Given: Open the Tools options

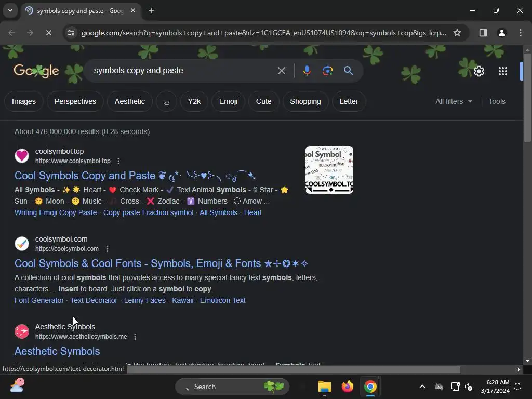Looking at the screenshot, I should (x=497, y=101).
